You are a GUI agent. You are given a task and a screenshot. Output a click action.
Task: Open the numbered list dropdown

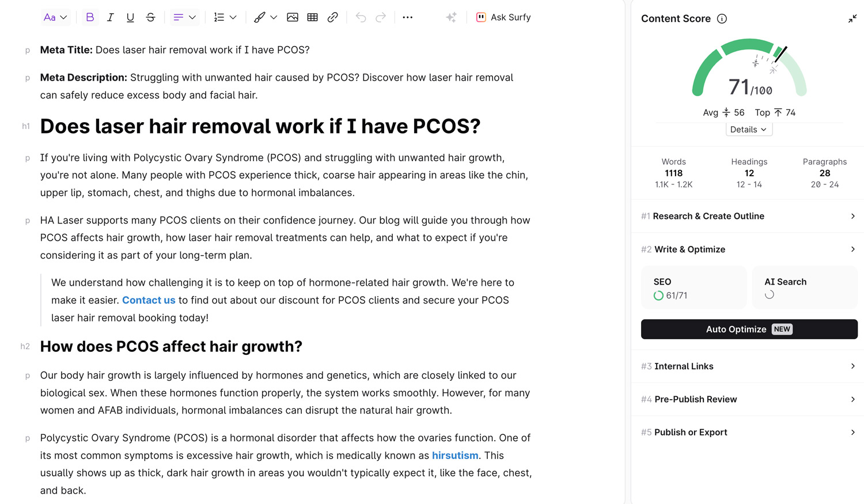click(225, 17)
